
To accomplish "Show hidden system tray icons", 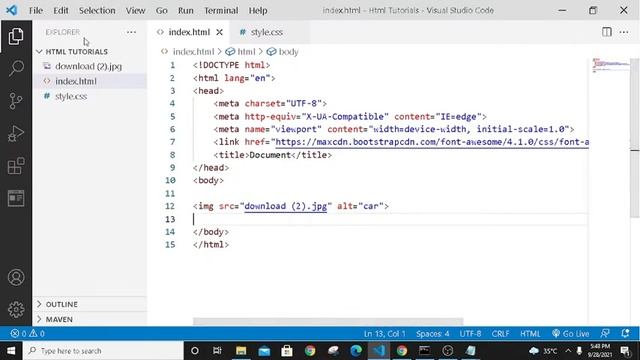I will click(x=568, y=351).
